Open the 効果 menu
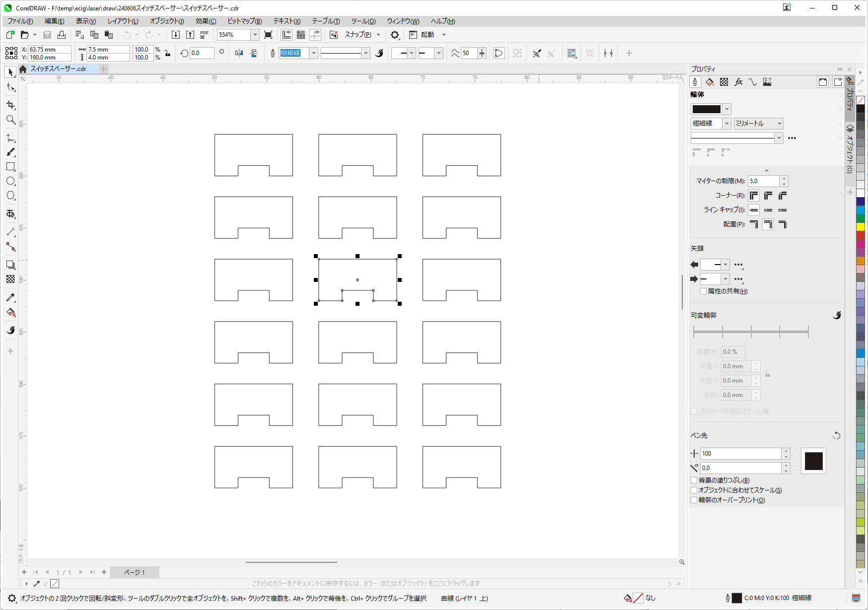This screenshot has width=868, height=610. (x=206, y=21)
